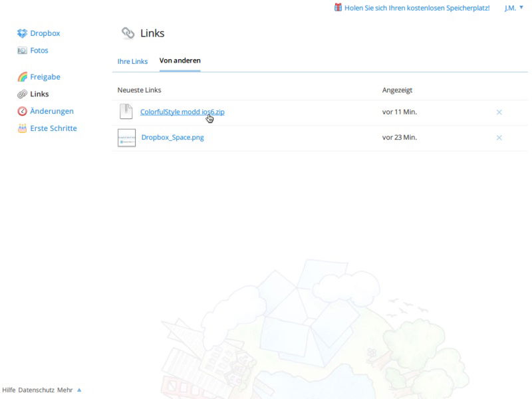This screenshot has height=399, width=532.
Task: Open Dropbox files in sidebar
Action: 45,33
